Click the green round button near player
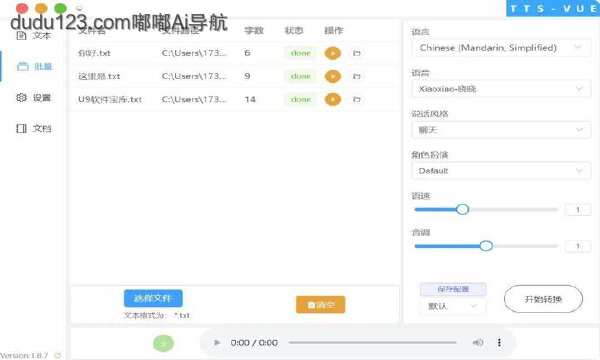Screen dimensions: 600x360 coord(163,343)
